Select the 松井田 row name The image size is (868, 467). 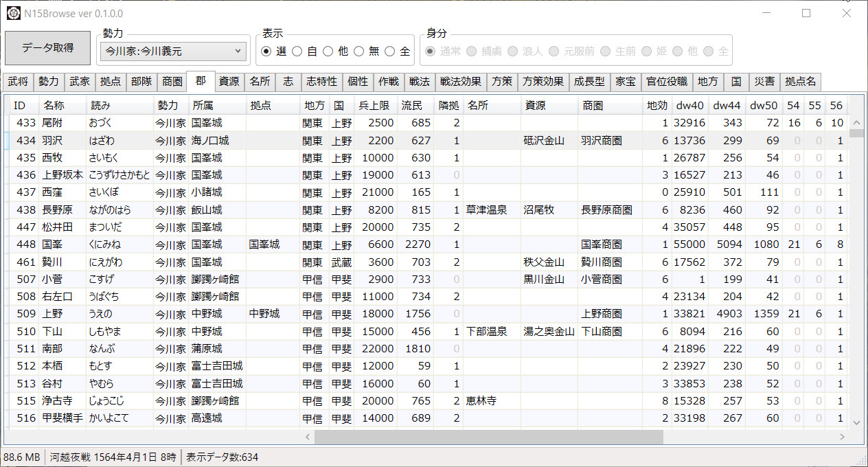click(58, 227)
